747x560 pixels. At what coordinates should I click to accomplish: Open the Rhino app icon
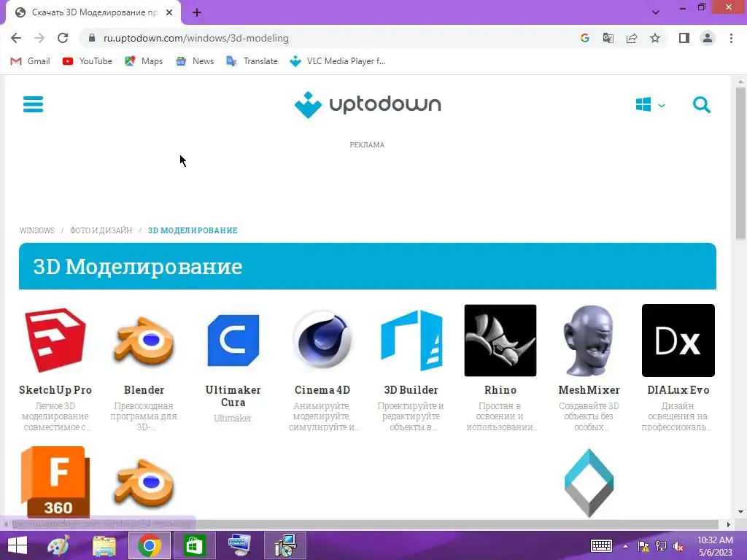pyautogui.click(x=500, y=341)
